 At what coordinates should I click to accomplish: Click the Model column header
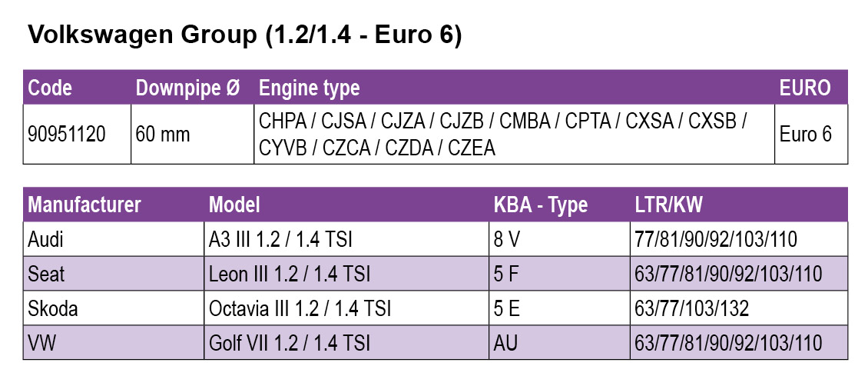tap(234, 205)
